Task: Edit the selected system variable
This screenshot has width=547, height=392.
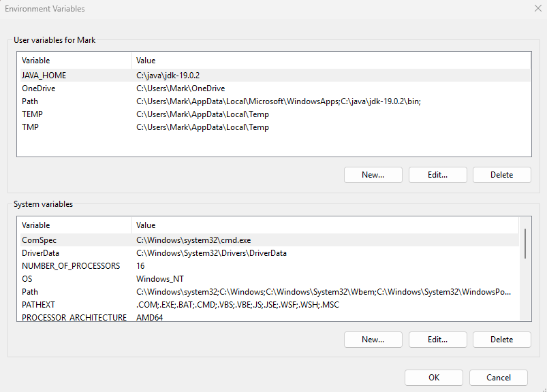Action: click(x=437, y=340)
